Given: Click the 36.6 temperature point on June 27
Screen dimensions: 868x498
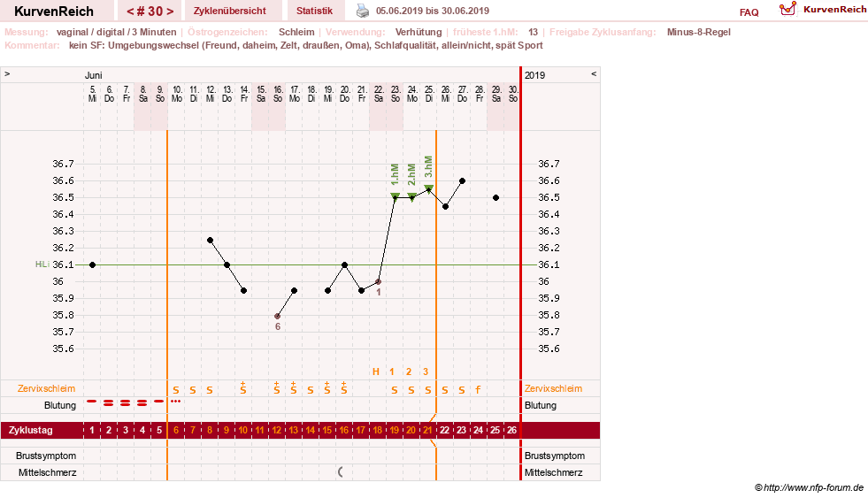Looking at the screenshot, I should pos(462,181).
